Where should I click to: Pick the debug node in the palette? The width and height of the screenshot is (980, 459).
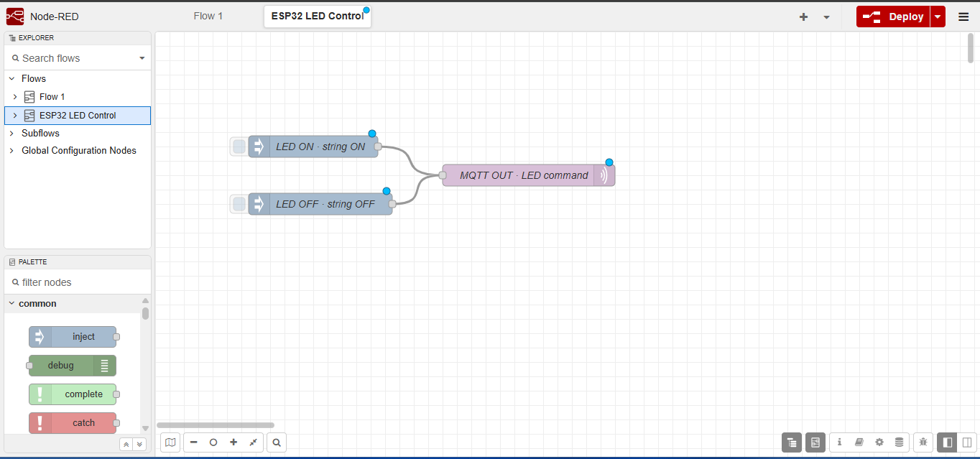click(73, 366)
